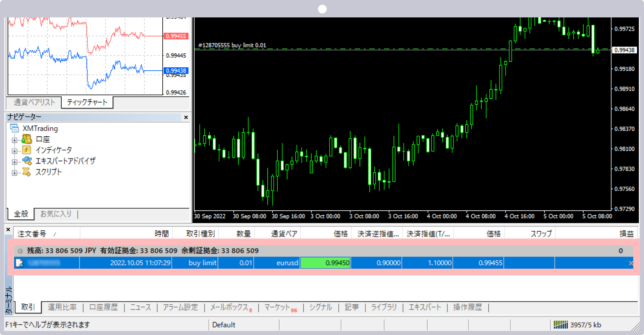The height and width of the screenshot is (335, 644).
Task: Select the 全般 Navigator tab
Action: 21,214
